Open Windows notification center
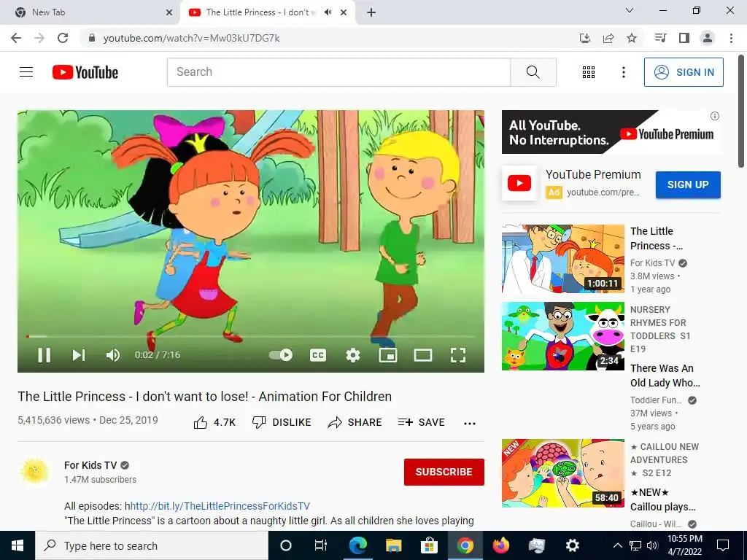The height and width of the screenshot is (560, 747). 723,545
